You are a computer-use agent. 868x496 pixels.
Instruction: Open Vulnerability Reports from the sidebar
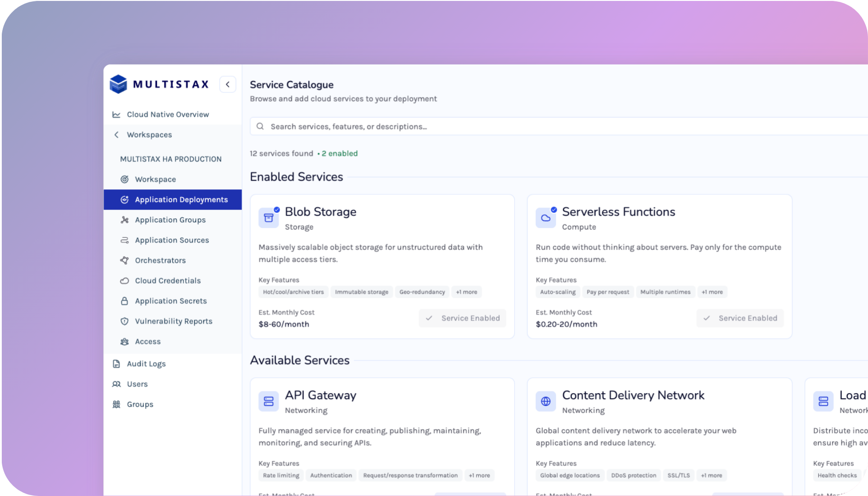(x=174, y=321)
